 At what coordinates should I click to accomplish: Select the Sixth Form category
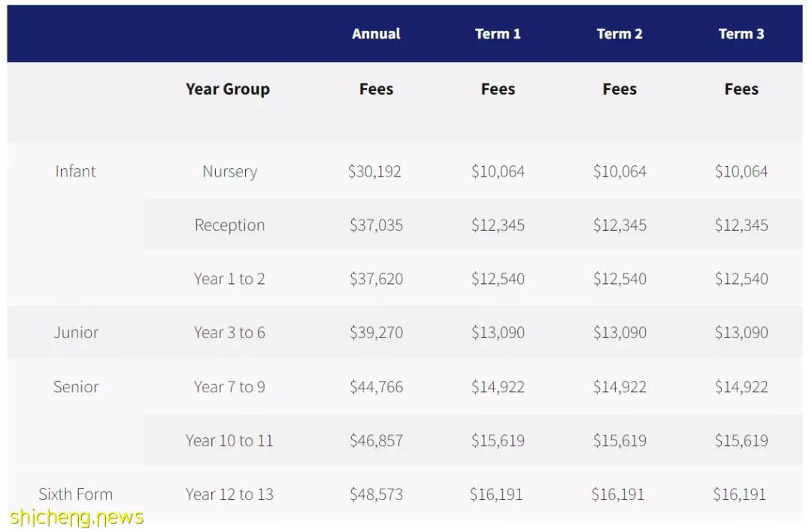click(x=76, y=494)
